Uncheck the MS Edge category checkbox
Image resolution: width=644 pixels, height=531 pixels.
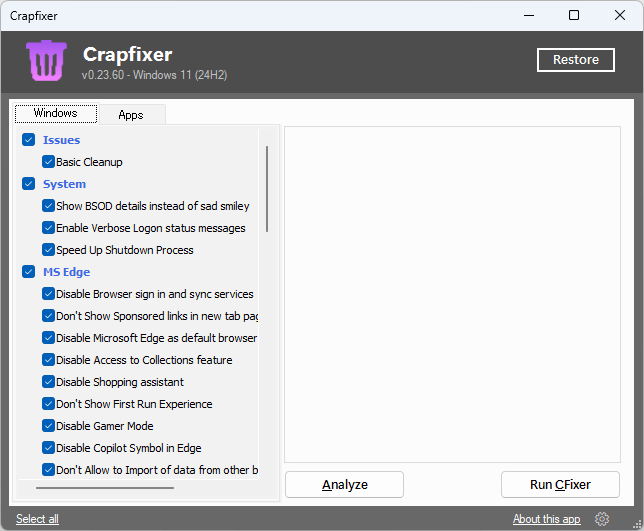[28, 271]
